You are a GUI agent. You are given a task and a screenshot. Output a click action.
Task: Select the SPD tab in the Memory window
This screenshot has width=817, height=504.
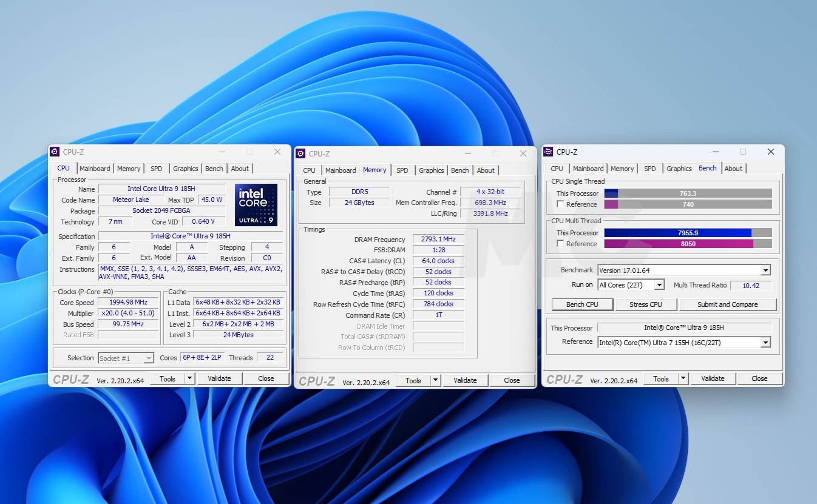coord(402,170)
